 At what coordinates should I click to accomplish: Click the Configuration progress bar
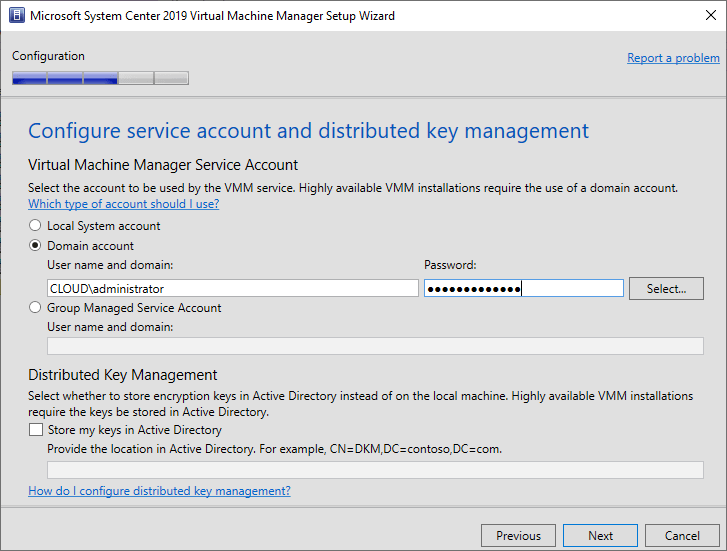coord(100,78)
